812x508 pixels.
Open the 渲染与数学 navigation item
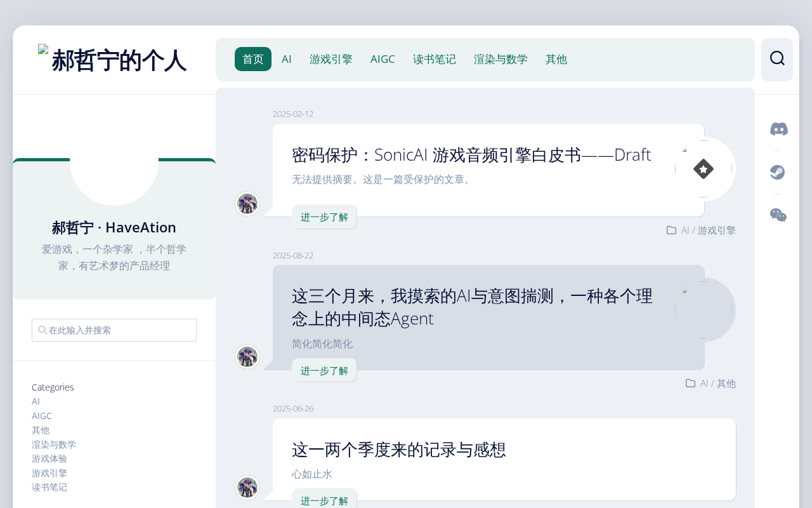click(x=501, y=59)
